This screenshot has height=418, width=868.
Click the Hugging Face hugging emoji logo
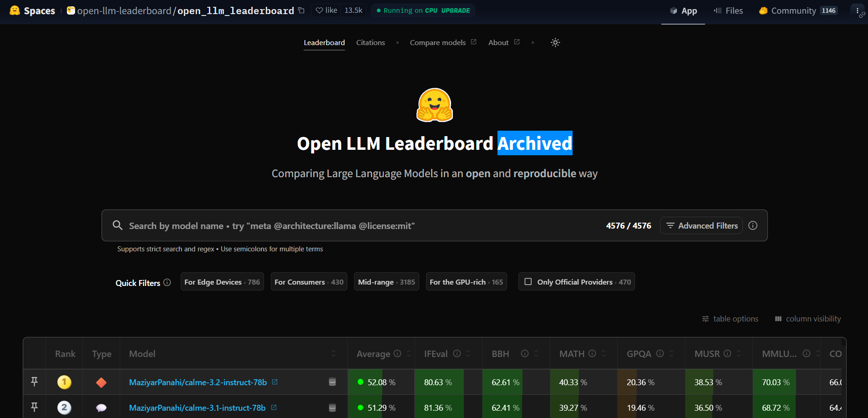tap(435, 105)
